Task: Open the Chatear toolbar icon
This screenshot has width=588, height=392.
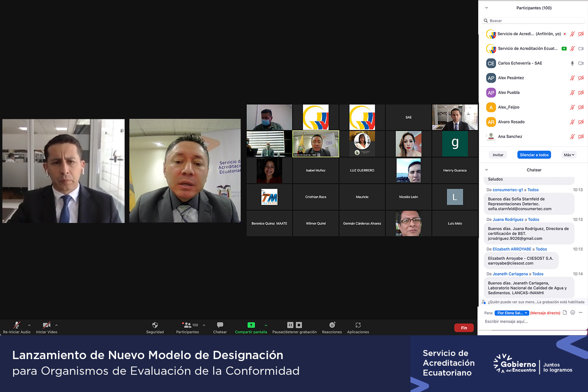Action: (x=220, y=325)
